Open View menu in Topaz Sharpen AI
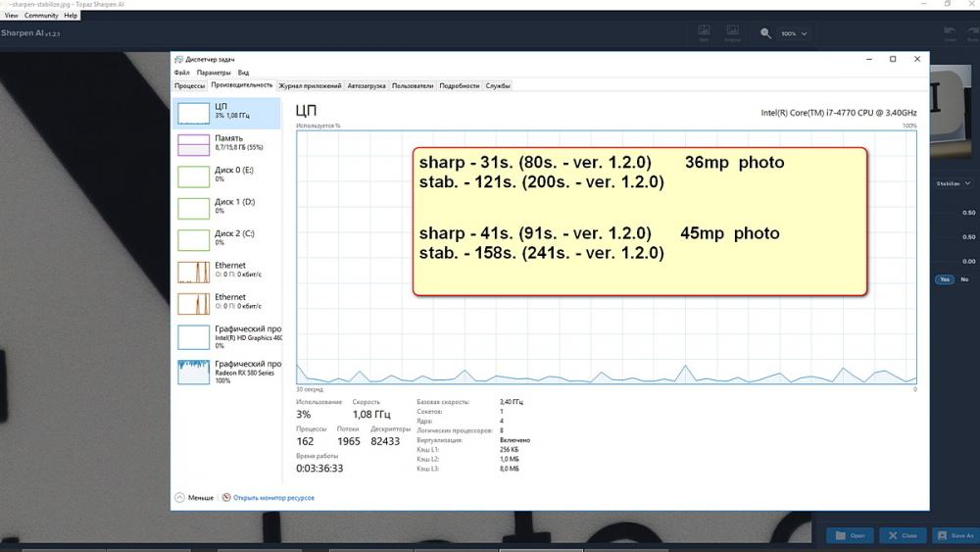The image size is (980, 552). point(11,15)
